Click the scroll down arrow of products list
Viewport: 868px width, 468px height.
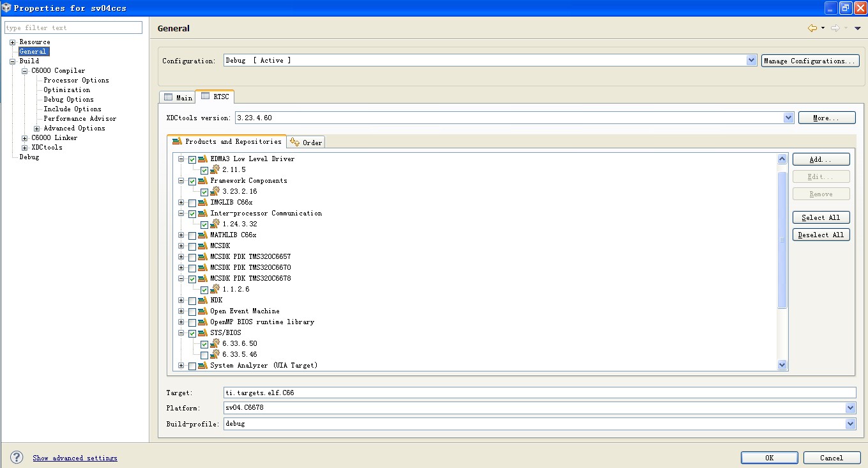[x=782, y=364]
